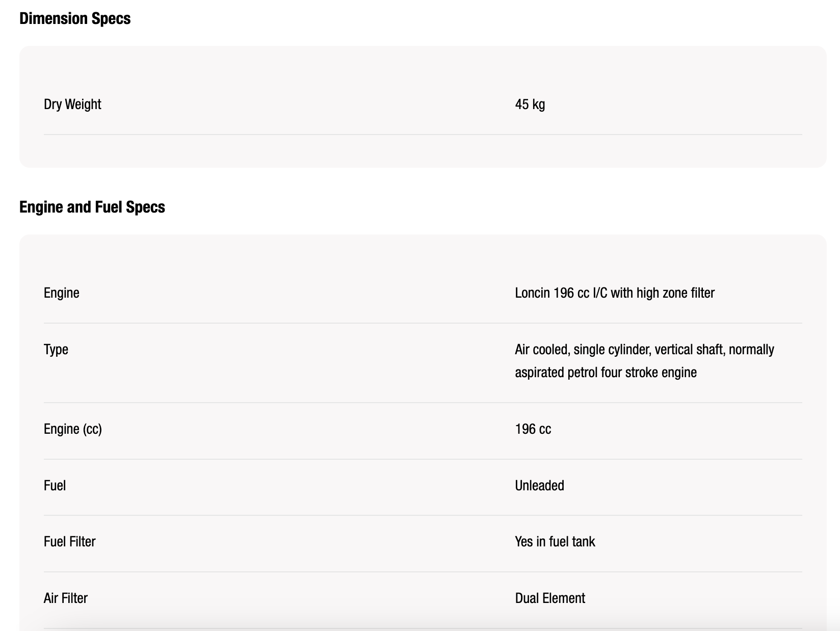Click the 45 kg weight value
The width and height of the screenshot is (840, 631).
click(530, 104)
